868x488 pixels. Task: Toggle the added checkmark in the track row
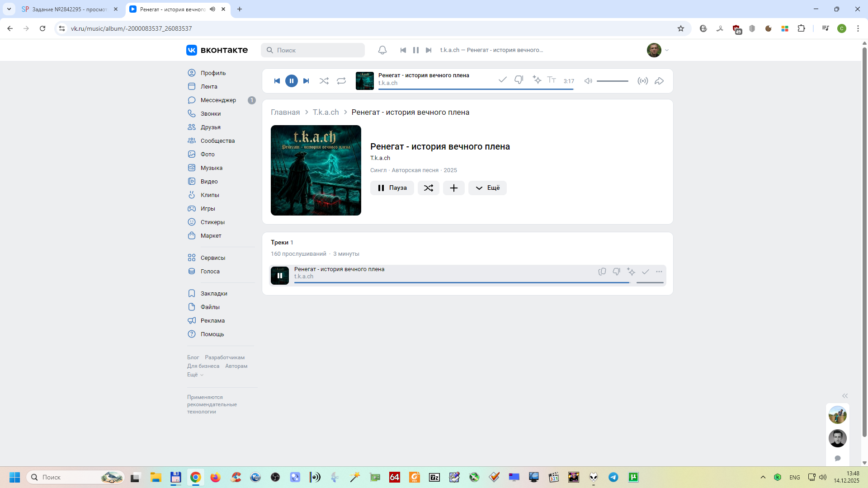[646, 272]
